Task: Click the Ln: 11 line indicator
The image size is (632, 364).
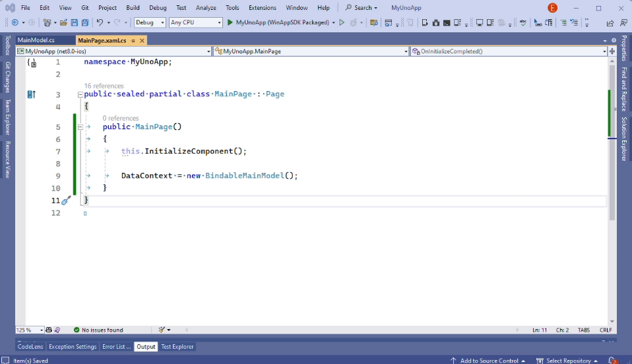Action: (x=540, y=330)
